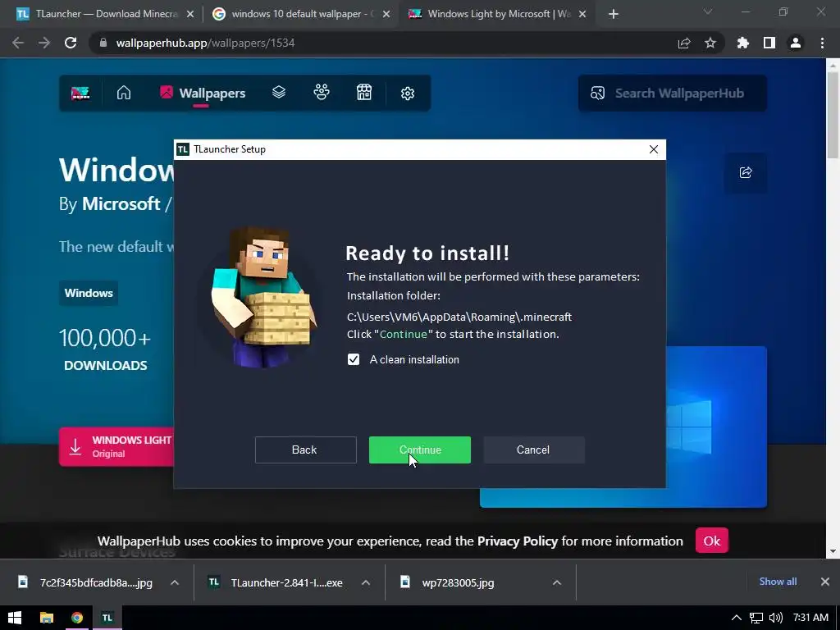Open the Wallpapers nav tab
The image size is (840, 630).
[203, 94]
